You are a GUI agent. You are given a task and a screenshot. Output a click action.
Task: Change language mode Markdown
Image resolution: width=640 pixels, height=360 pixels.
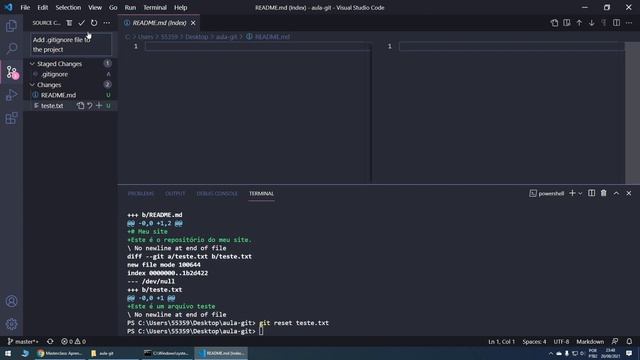click(x=590, y=342)
